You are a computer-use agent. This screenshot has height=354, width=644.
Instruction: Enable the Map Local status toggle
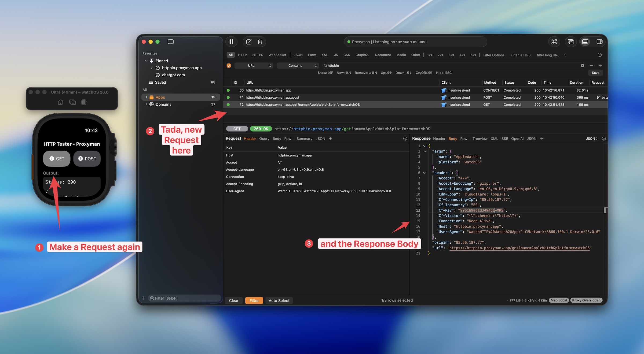[x=559, y=300]
